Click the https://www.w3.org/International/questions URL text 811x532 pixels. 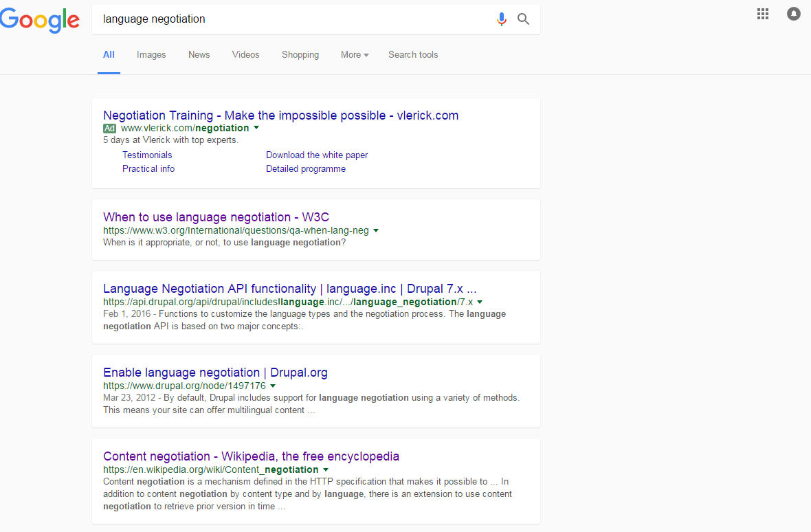point(236,230)
